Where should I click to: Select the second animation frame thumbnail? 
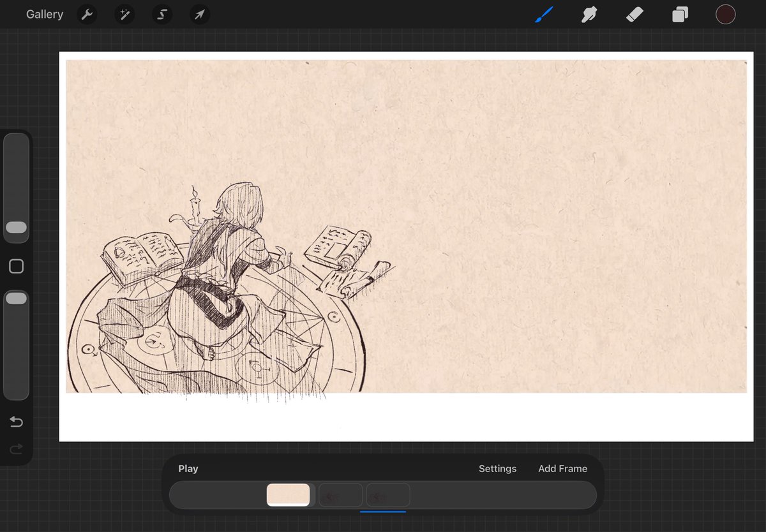341,495
